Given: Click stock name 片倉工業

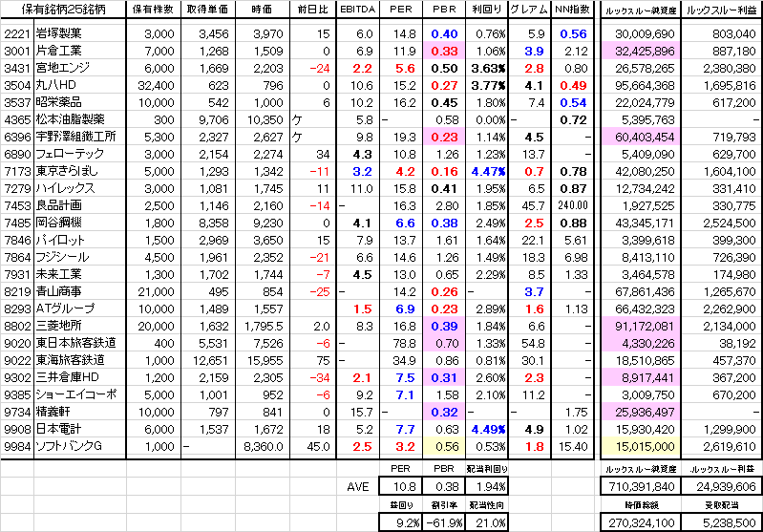Looking at the screenshot, I should point(59,51).
